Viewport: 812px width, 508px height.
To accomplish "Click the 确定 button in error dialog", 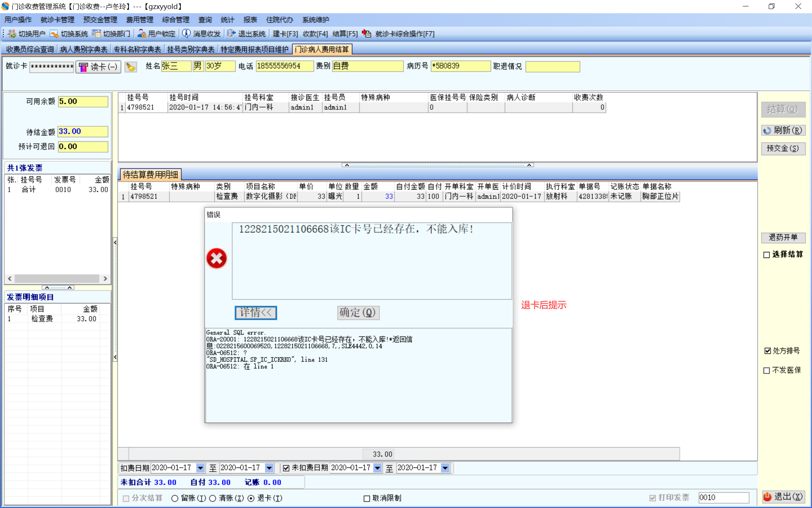I will pyautogui.click(x=358, y=312).
